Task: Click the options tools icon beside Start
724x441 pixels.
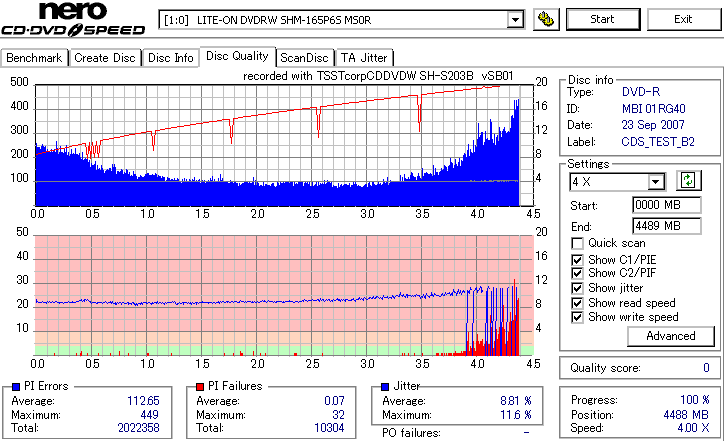Action: (546, 19)
